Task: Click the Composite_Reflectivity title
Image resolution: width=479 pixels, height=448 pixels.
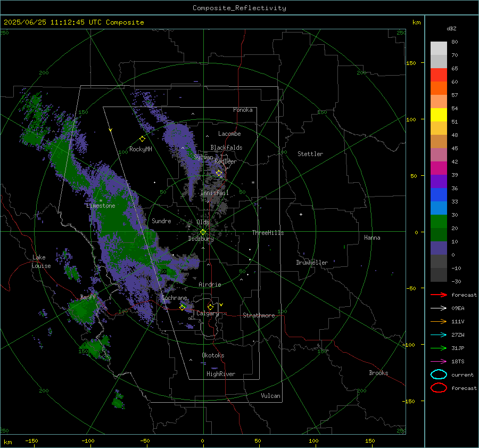Action: [x=240, y=8]
